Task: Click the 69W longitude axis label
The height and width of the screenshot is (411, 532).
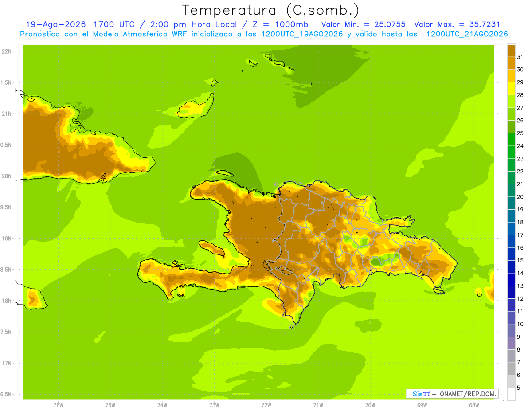Action: point(422,405)
